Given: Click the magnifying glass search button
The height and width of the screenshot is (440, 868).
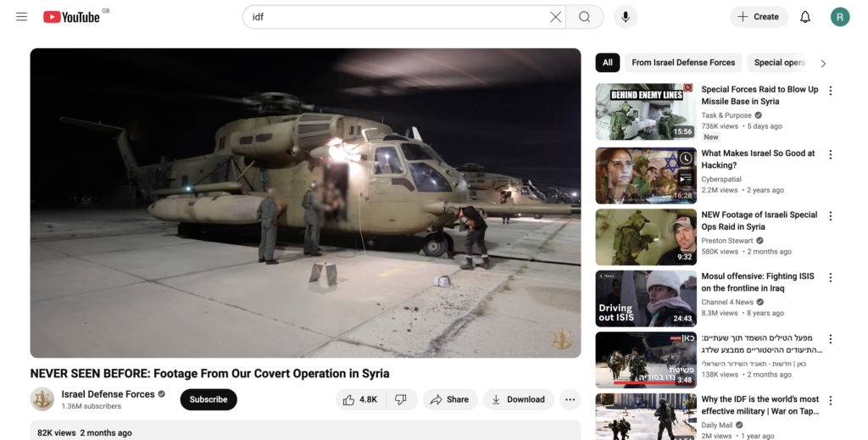Looking at the screenshot, I should tap(585, 17).
